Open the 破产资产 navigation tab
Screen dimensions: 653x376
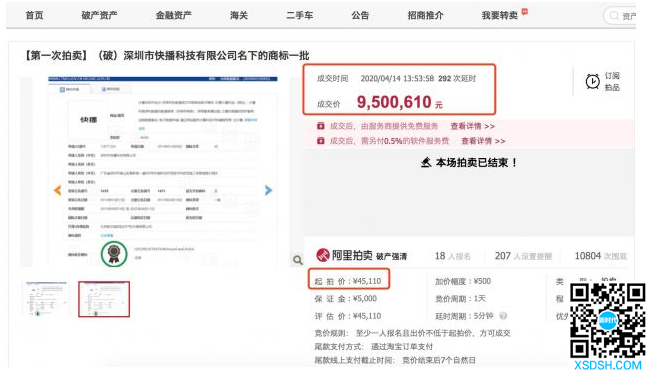coord(99,15)
